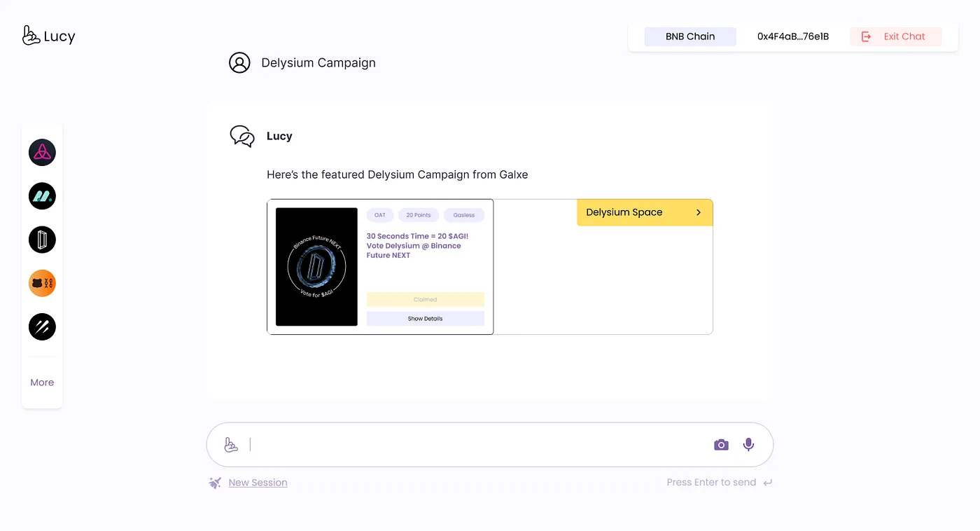Click Show Details on the campaign card
The width and height of the screenshot is (980, 531).
click(x=425, y=319)
